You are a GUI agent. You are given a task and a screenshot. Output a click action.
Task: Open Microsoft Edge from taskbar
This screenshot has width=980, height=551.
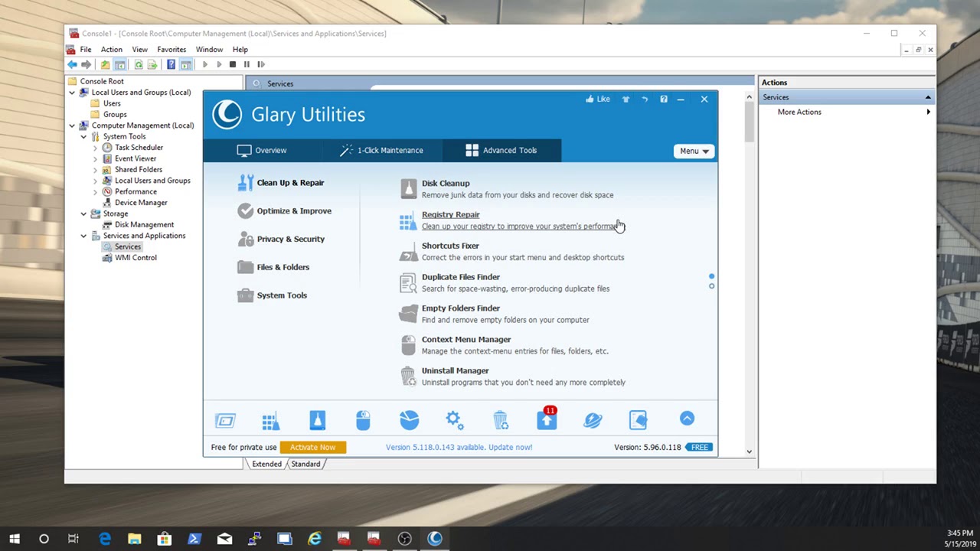click(105, 539)
